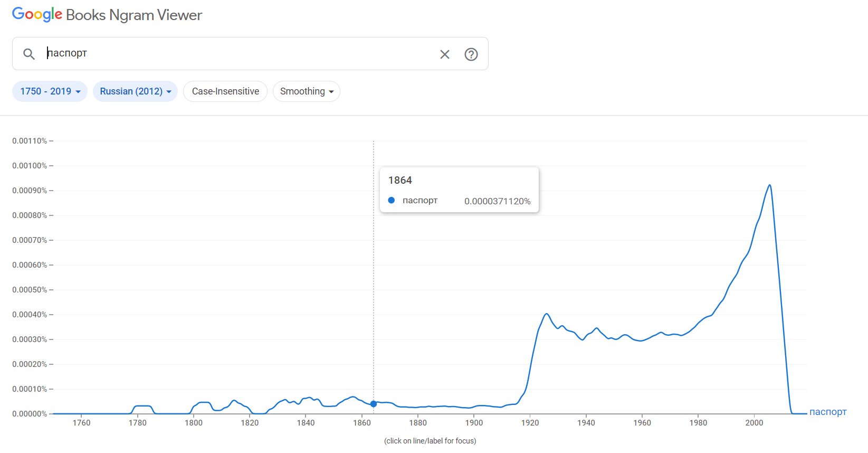Click the blue data point at 1864

pos(374,404)
